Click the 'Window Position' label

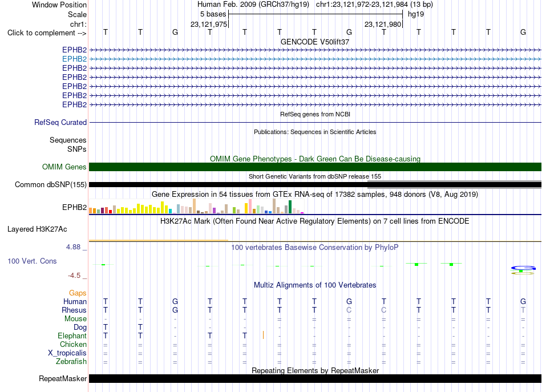[59, 5]
